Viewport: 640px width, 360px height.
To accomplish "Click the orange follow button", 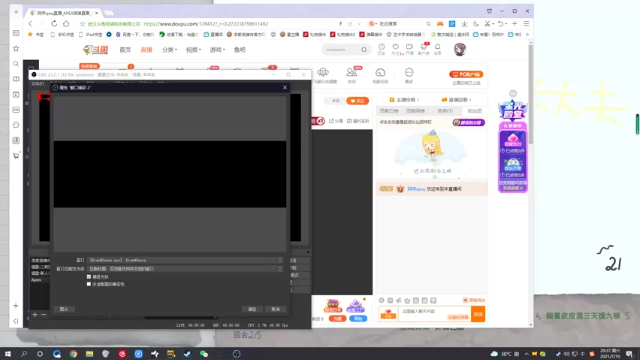I will (358, 101).
